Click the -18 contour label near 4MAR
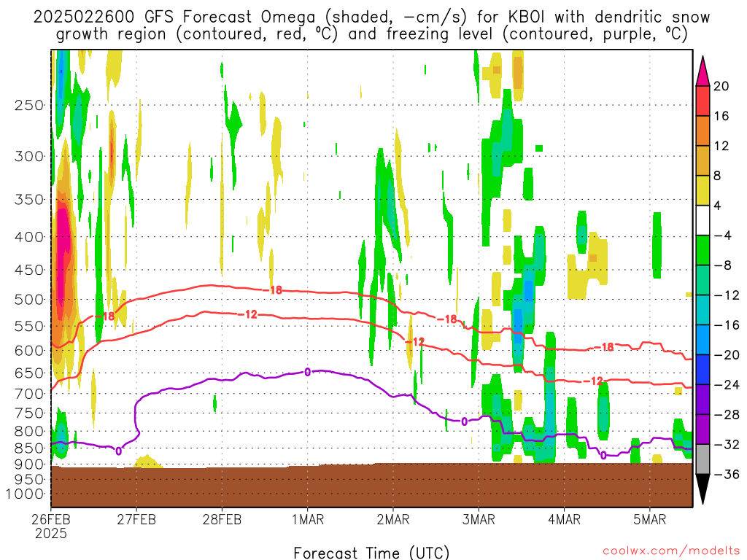747x560 pixels. click(x=604, y=347)
